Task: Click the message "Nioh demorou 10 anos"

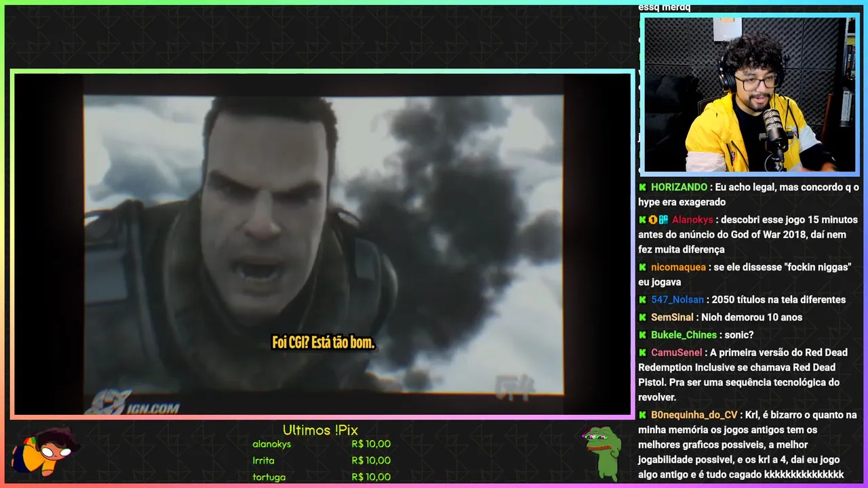Action: pos(751,317)
